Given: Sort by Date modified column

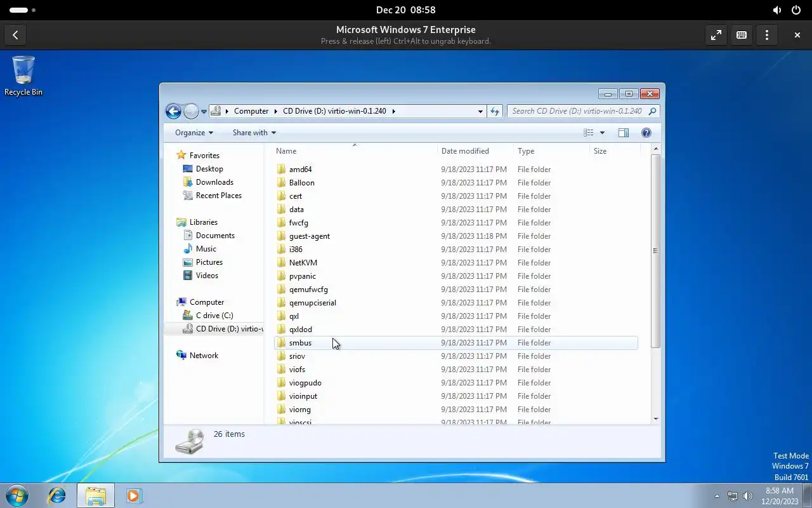Looking at the screenshot, I should click(476, 151).
